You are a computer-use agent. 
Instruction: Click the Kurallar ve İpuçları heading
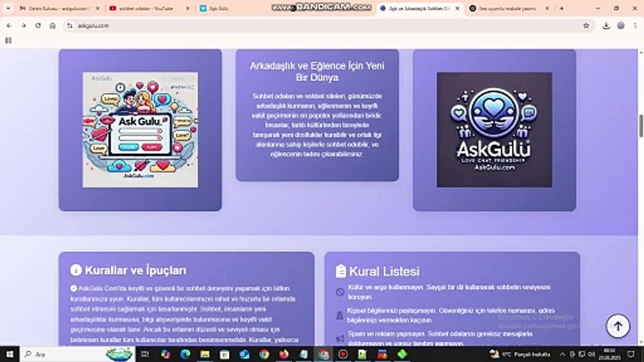(136, 270)
